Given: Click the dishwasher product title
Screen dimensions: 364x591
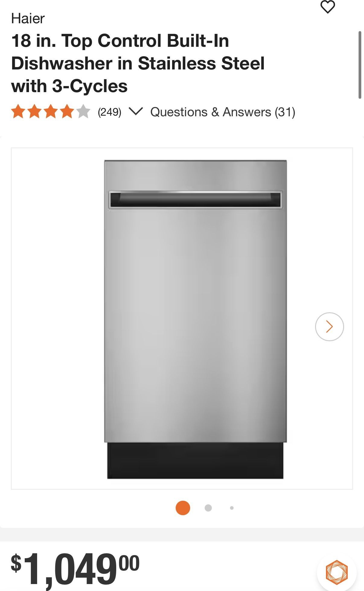Looking at the screenshot, I should click(138, 63).
